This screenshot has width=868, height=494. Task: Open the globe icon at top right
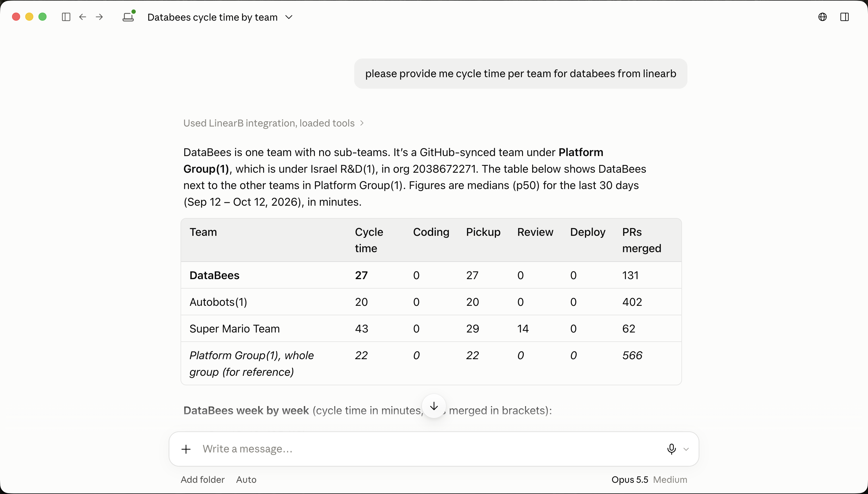click(822, 17)
